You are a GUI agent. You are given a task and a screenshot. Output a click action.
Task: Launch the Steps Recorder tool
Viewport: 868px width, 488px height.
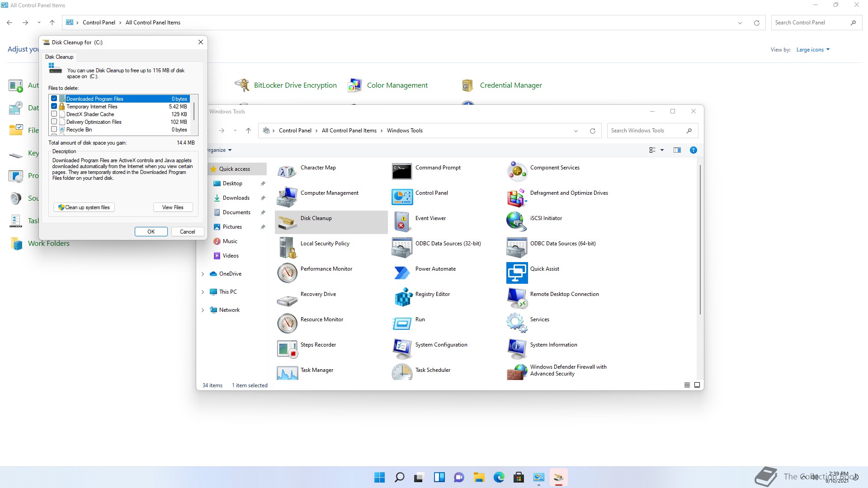point(287,348)
